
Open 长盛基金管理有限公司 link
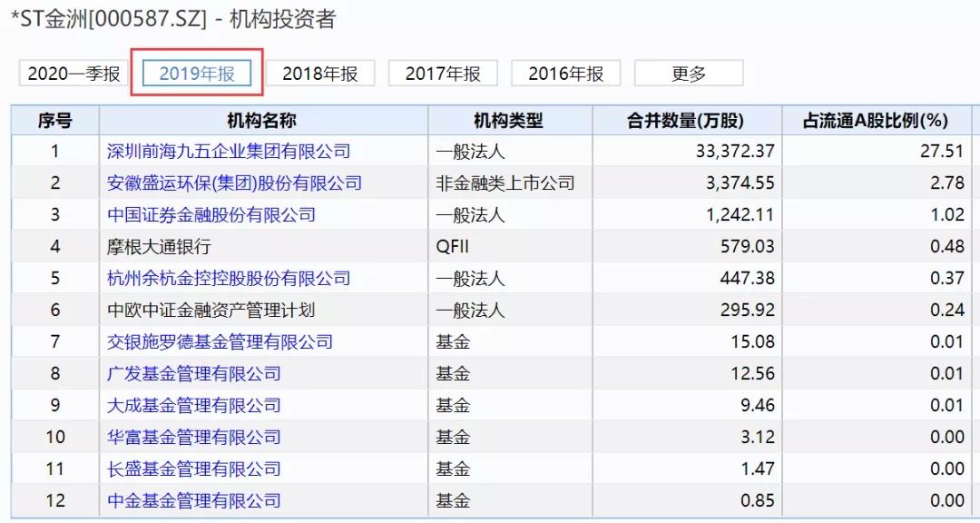click(x=194, y=469)
